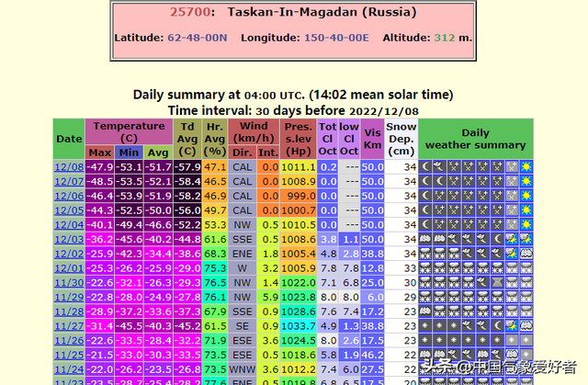Click the crescent moon icon in the 12/04 row
Viewport: 588px width, 385px height.
[x=424, y=224]
